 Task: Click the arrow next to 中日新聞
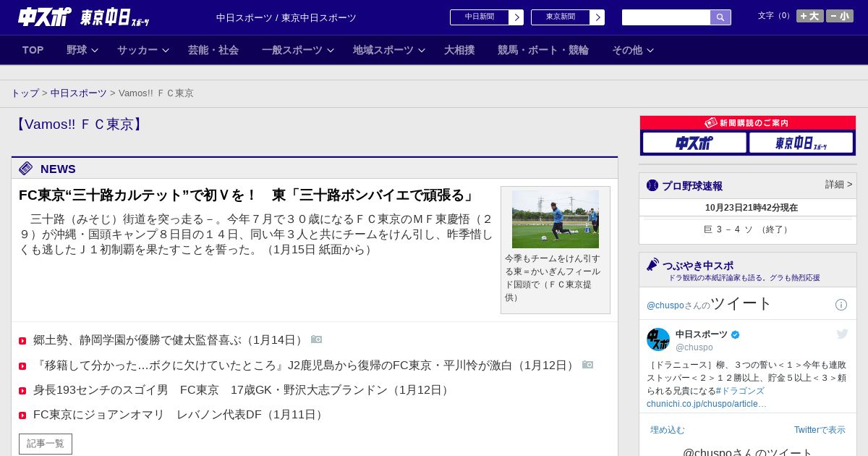tap(516, 17)
